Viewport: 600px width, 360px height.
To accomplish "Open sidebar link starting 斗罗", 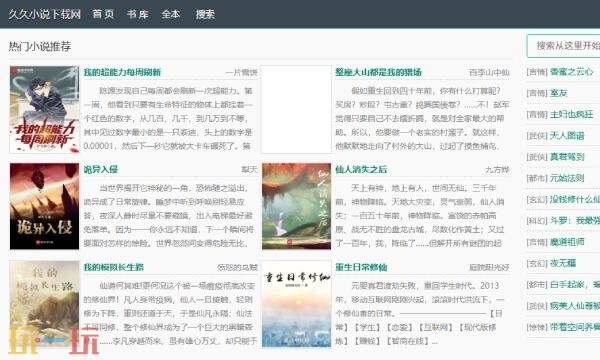I will tap(575, 221).
